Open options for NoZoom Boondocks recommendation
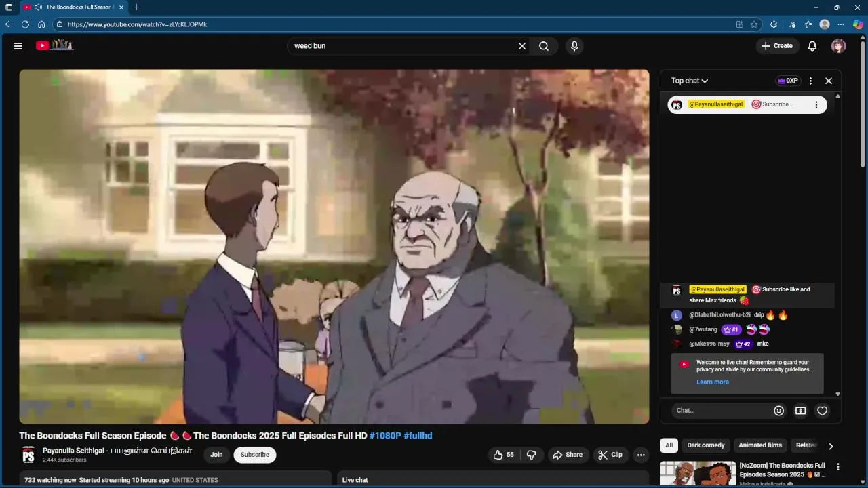Viewport: 868px width, 488px height. pyautogui.click(x=838, y=467)
